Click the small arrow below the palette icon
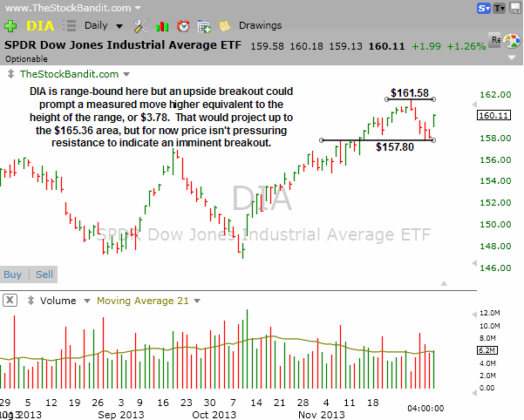 [x=512, y=58]
